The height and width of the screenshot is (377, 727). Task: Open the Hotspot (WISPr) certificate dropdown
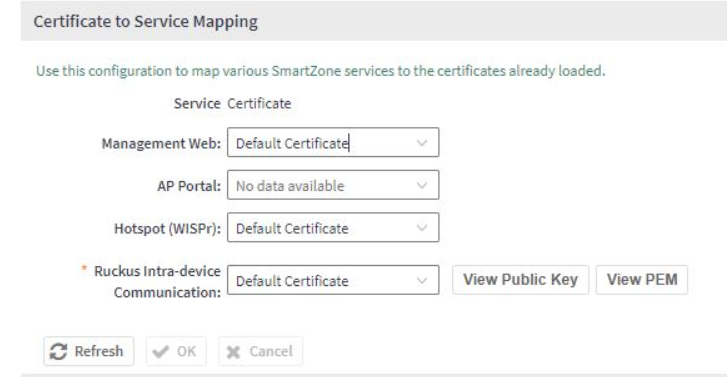(x=333, y=228)
